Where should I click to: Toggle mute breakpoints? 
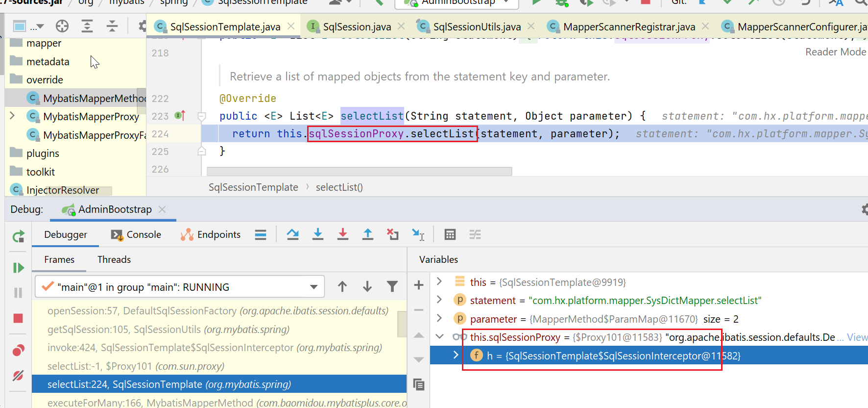(x=19, y=376)
